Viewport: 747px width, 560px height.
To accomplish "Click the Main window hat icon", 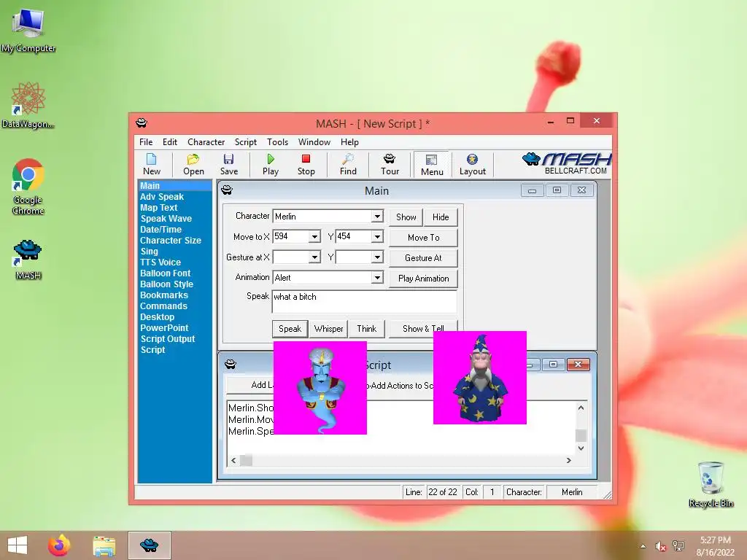I will pos(227,190).
